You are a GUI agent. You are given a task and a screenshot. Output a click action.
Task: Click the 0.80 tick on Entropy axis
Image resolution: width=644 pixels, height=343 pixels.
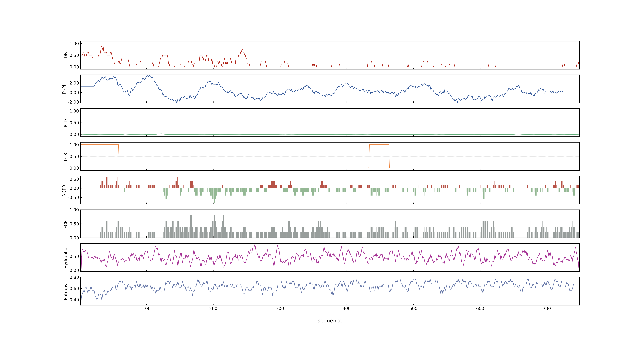74,277
